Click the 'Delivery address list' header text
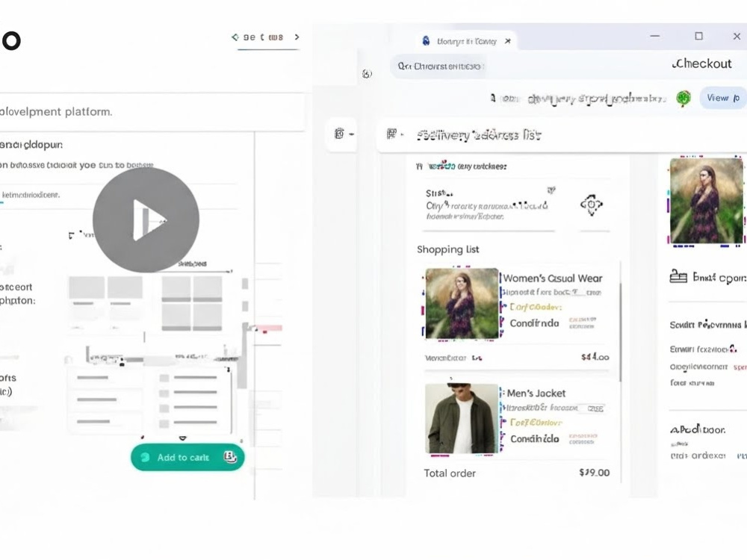Viewport: 747px width, 560px height. pyautogui.click(x=479, y=135)
